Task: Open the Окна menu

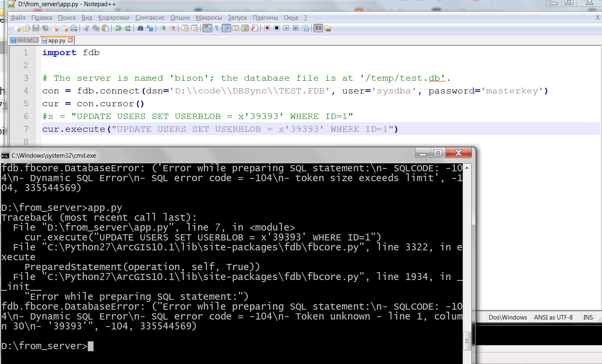Action: pyautogui.click(x=291, y=18)
